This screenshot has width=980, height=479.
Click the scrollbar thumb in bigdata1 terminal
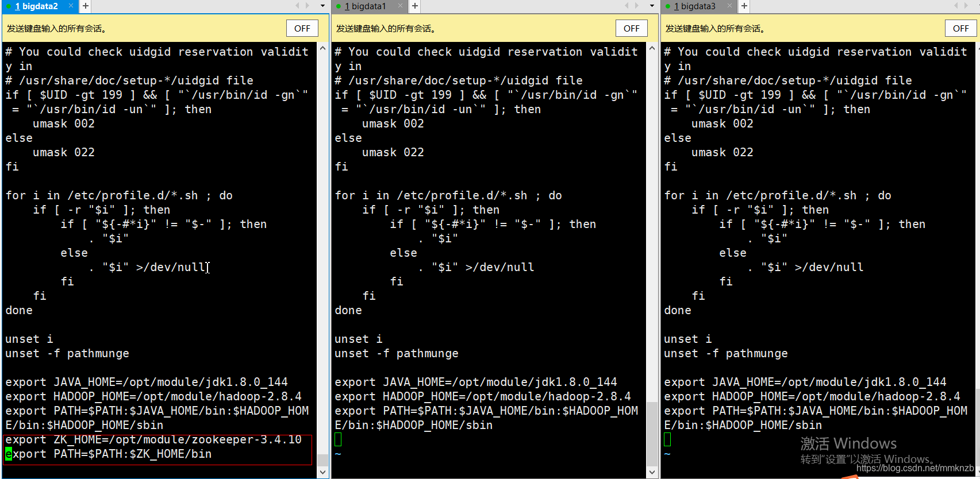point(652,434)
